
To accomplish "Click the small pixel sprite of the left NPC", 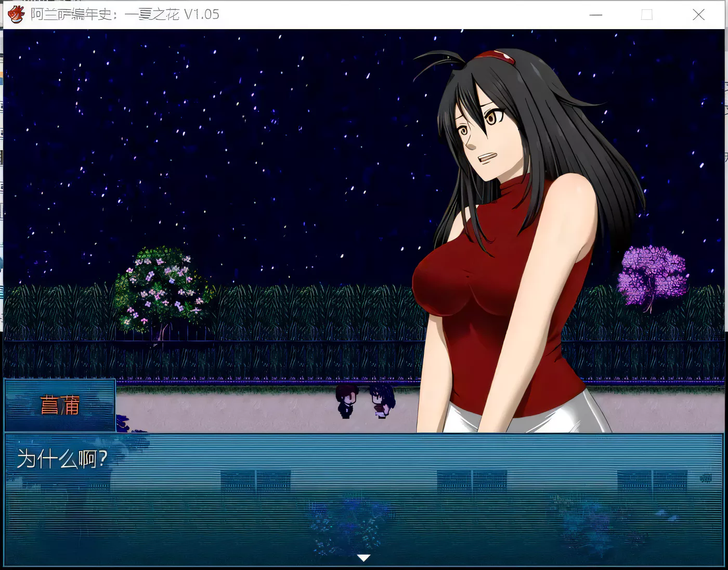I will (x=346, y=403).
